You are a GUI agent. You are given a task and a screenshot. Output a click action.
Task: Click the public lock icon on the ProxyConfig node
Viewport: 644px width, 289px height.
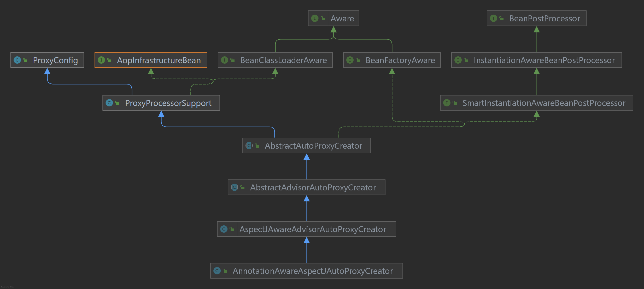point(25,60)
